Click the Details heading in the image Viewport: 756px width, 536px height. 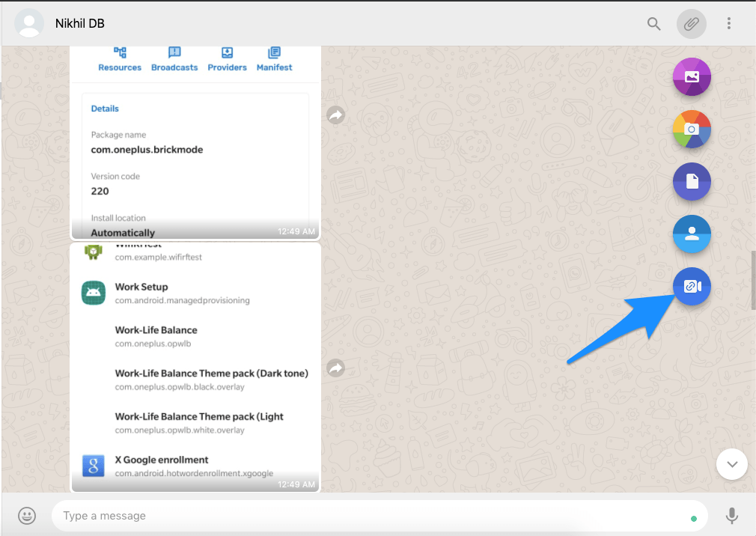pos(105,109)
